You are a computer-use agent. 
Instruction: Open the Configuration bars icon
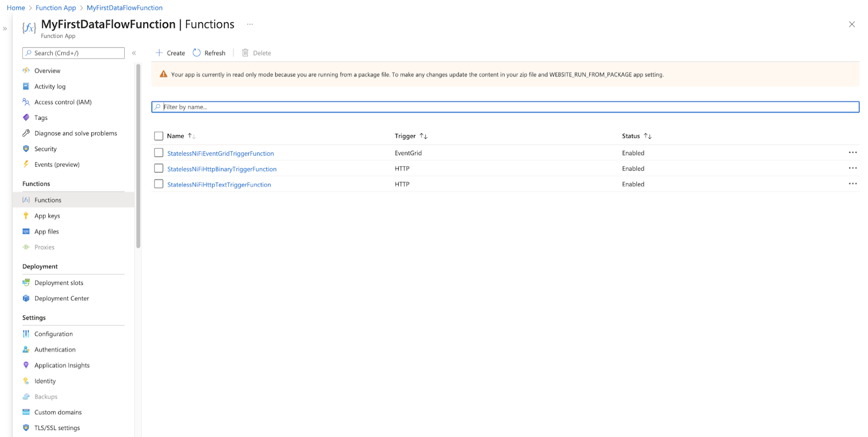coord(26,334)
